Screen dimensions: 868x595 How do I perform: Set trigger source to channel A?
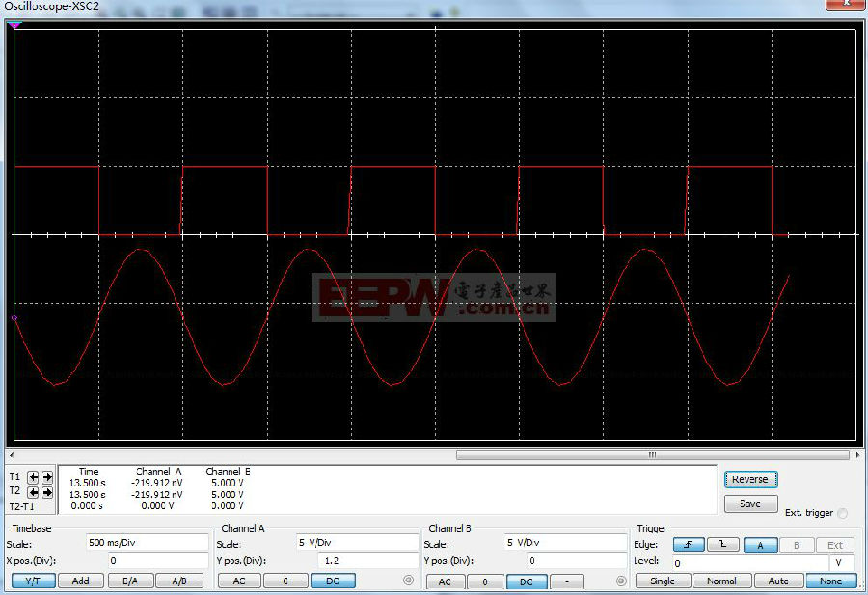[x=761, y=545]
